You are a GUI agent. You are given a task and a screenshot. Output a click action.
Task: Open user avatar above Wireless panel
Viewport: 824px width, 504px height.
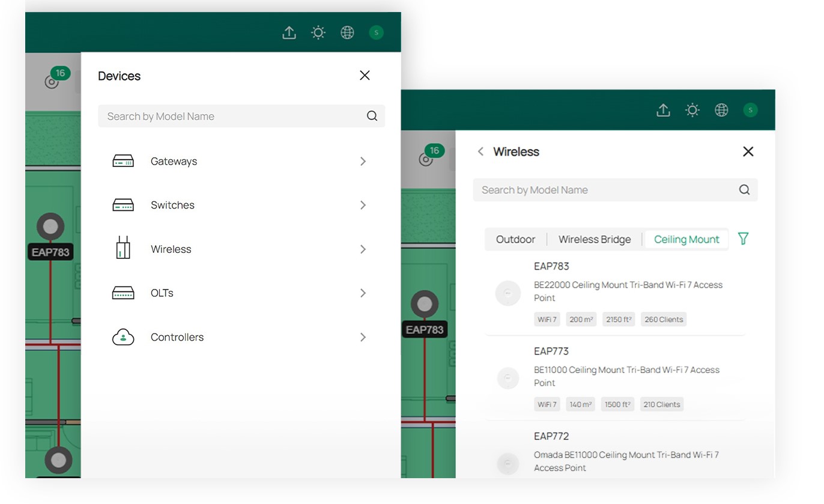pyautogui.click(x=750, y=110)
